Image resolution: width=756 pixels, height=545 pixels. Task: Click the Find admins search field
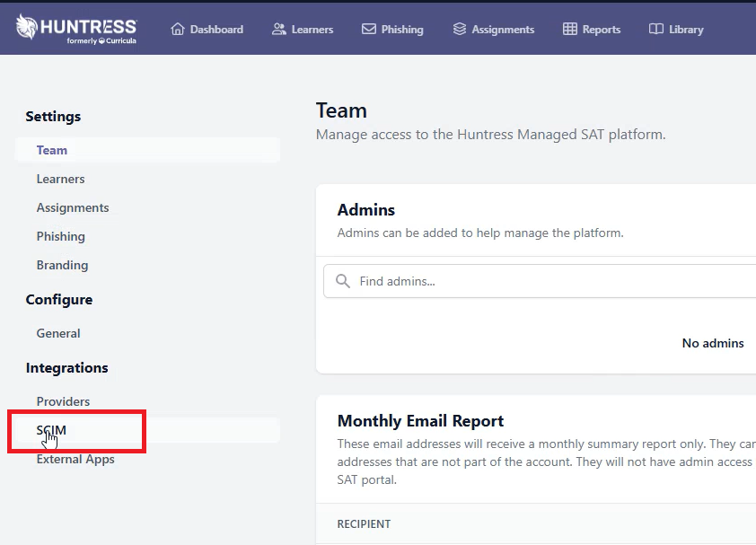pos(540,281)
